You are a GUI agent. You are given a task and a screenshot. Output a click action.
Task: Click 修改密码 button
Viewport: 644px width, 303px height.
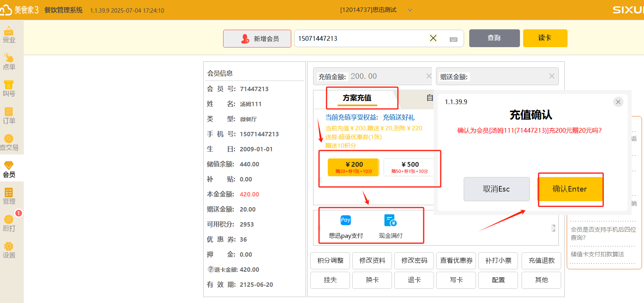(x=414, y=261)
